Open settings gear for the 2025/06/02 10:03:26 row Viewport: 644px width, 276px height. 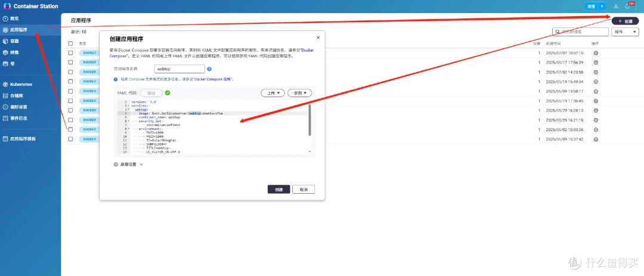pos(596,130)
